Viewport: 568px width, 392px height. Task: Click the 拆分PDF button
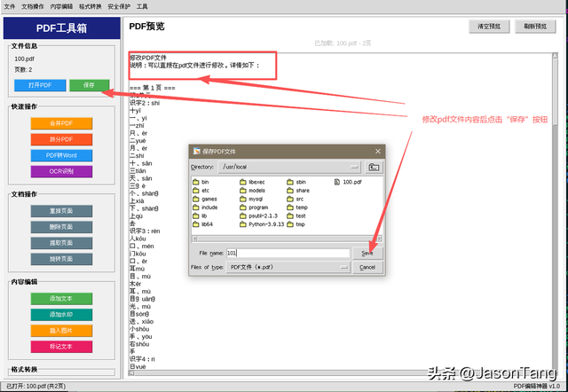[61, 139]
